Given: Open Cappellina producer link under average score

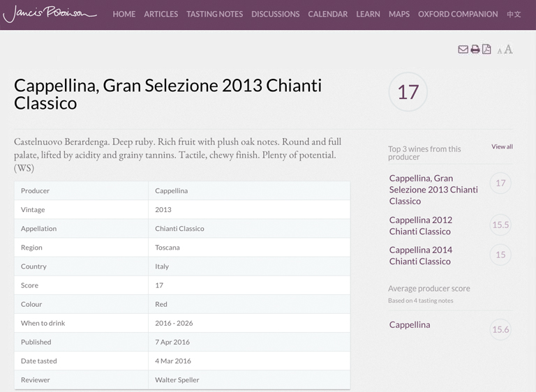Looking at the screenshot, I should 410,324.
